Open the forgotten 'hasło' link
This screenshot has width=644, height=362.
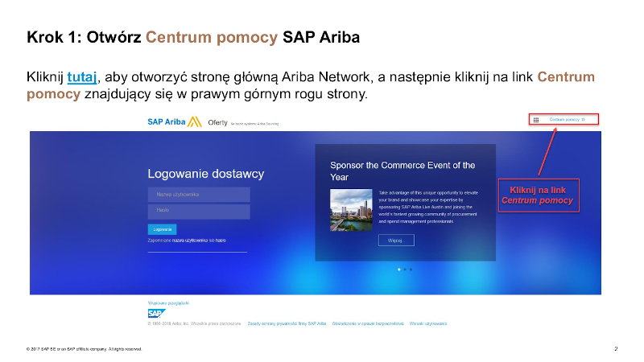point(221,241)
